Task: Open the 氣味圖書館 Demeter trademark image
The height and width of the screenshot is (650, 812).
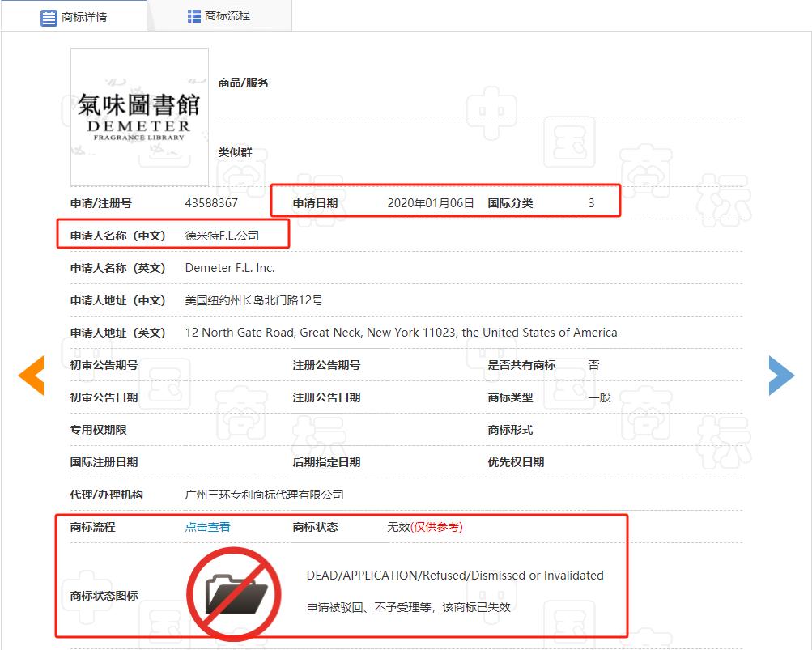Action: click(139, 117)
